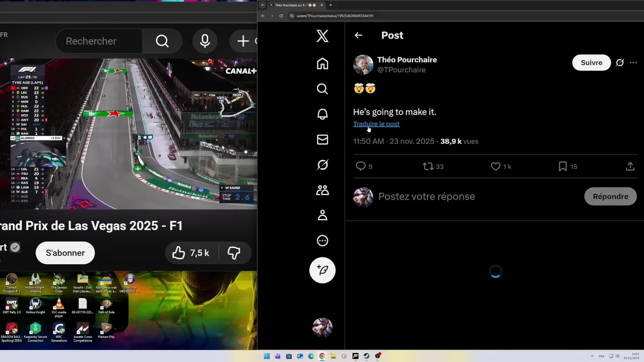Open Plarium Play desktop shortcut
The image size is (644, 362).
point(106,331)
